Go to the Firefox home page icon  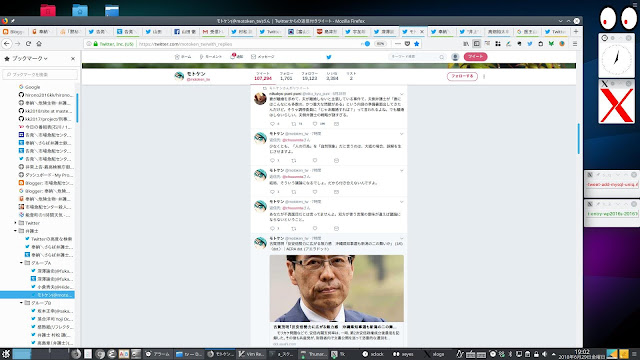pos(39,44)
